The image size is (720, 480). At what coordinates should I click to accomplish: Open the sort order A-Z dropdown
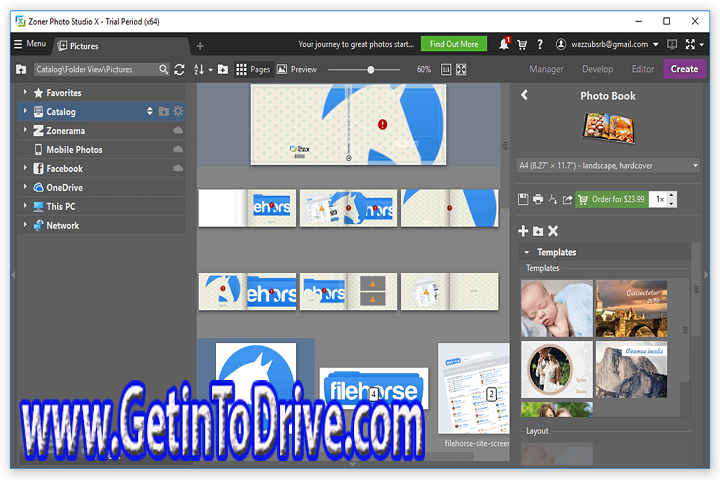tap(203, 70)
